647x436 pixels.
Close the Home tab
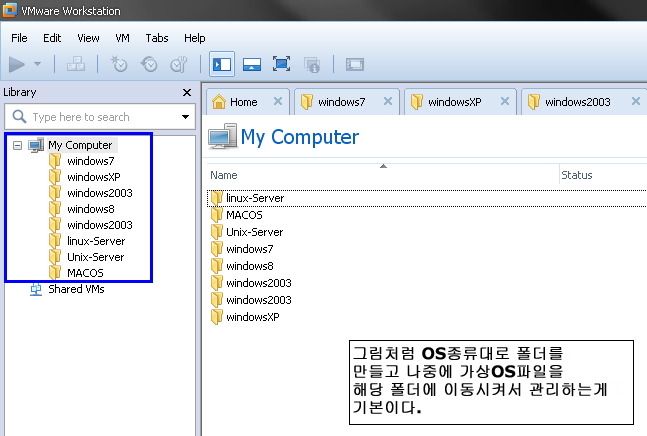tap(278, 101)
